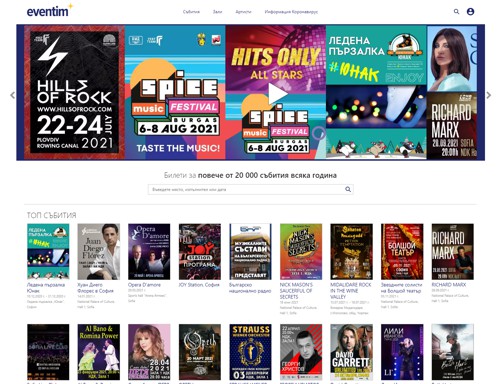Open the user account profile icon

click(x=470, y=12)
